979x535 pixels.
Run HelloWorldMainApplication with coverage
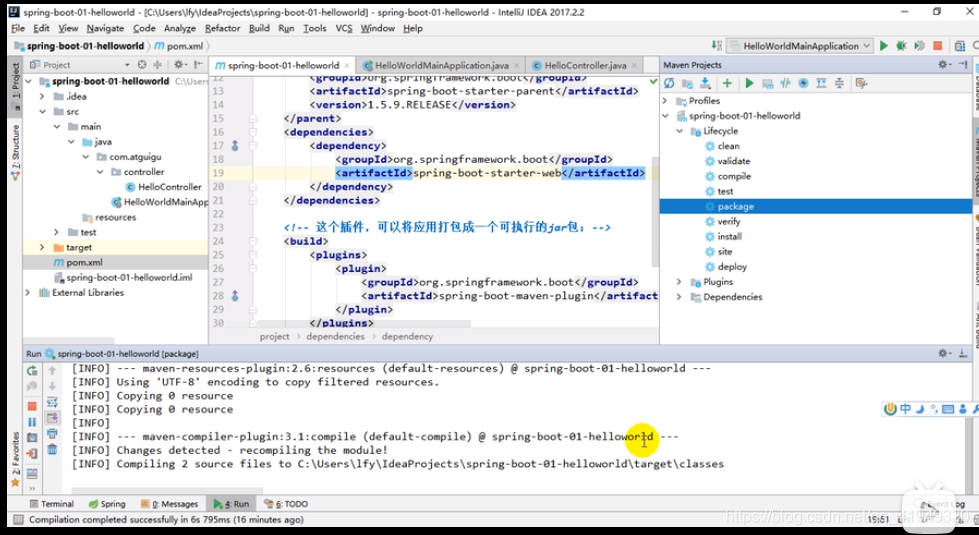point(919,46)
